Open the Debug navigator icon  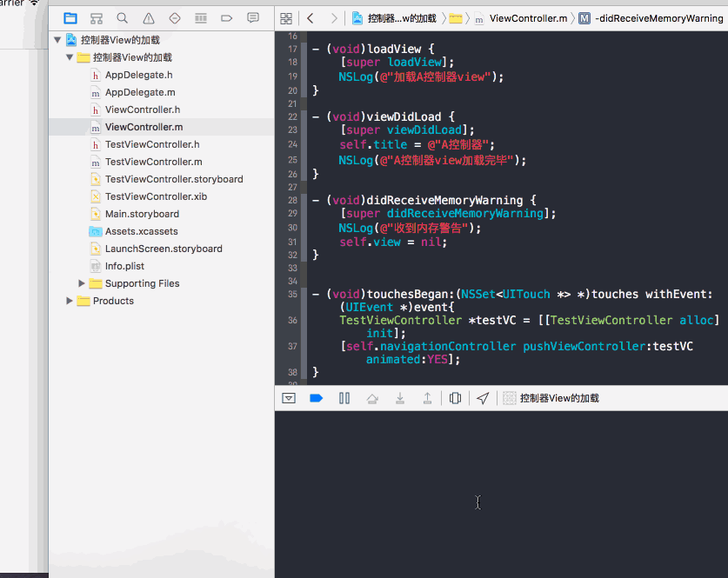201,18
